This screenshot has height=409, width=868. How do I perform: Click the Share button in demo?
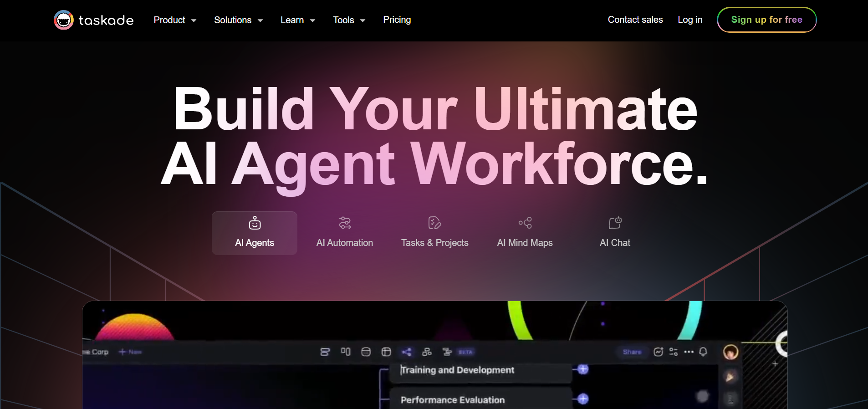pos(632,352)
